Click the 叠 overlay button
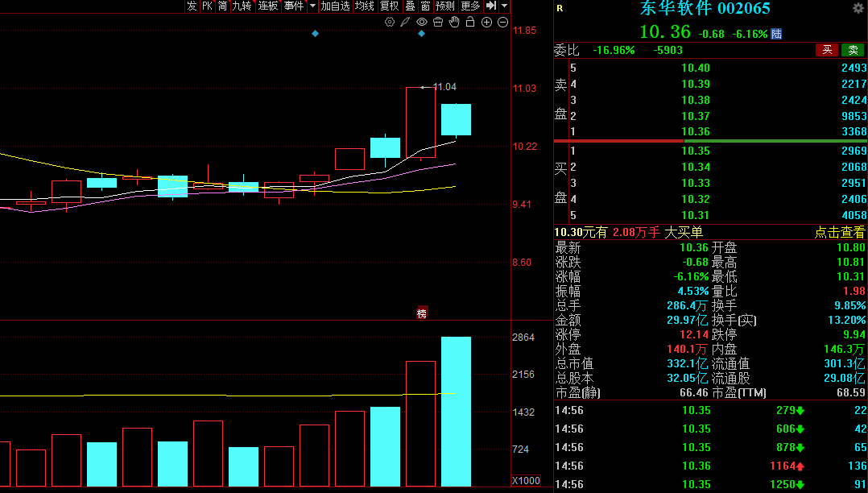This screenshot has width=868, height=493. tap(410, 6)
